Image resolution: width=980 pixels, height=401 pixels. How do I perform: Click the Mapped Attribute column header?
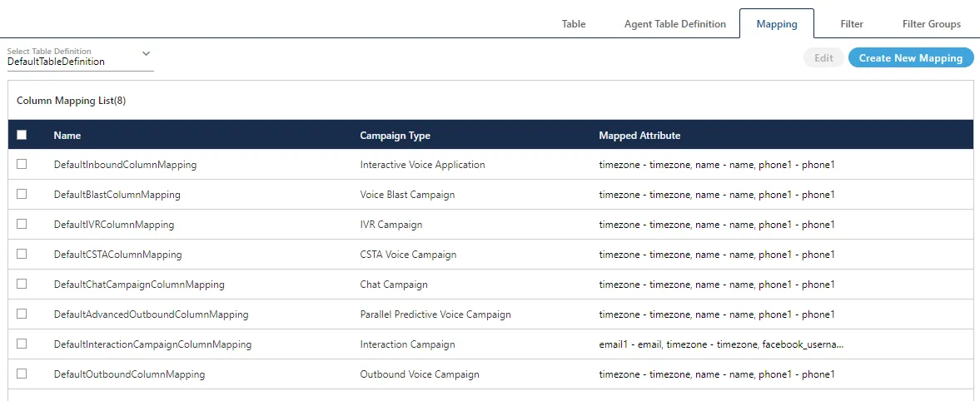[x=639, y=135]
